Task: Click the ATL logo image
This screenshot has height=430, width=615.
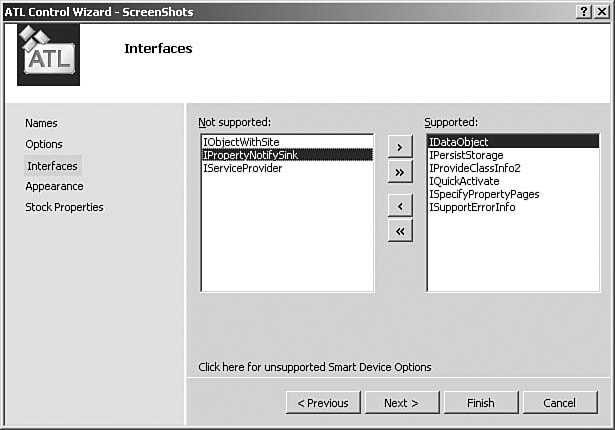Action: point(48,55)
